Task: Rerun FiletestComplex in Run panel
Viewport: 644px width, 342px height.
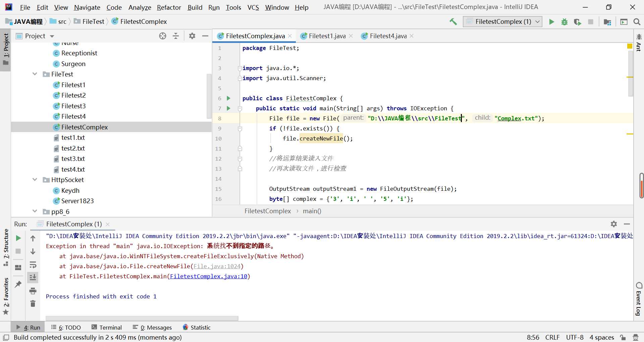Action: 18,238
